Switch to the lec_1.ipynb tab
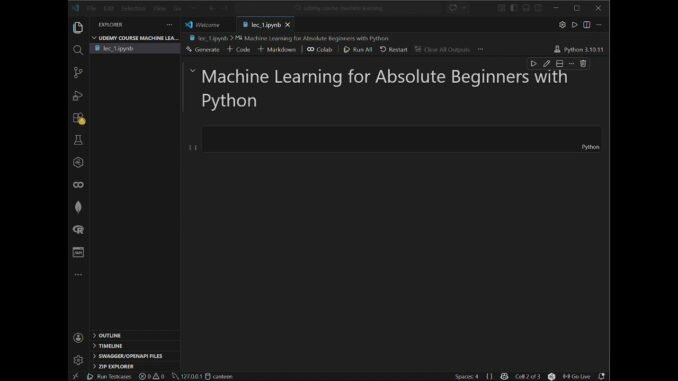 [x=266, y=25]
